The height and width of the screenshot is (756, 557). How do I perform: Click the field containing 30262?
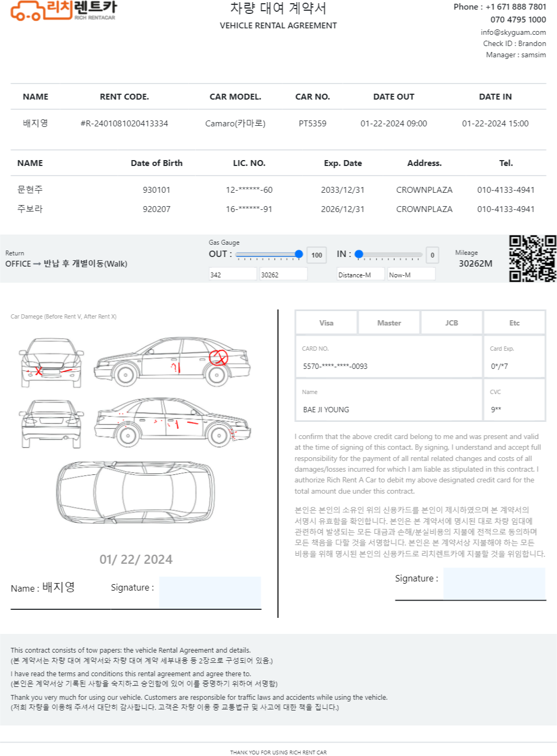click(283, 274)
